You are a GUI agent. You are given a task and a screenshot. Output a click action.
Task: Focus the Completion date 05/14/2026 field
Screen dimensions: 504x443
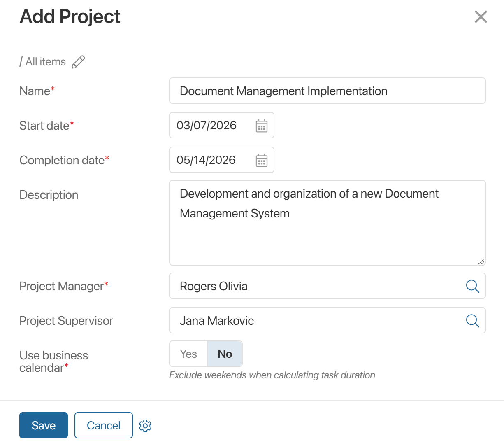[x=210, y=160]
